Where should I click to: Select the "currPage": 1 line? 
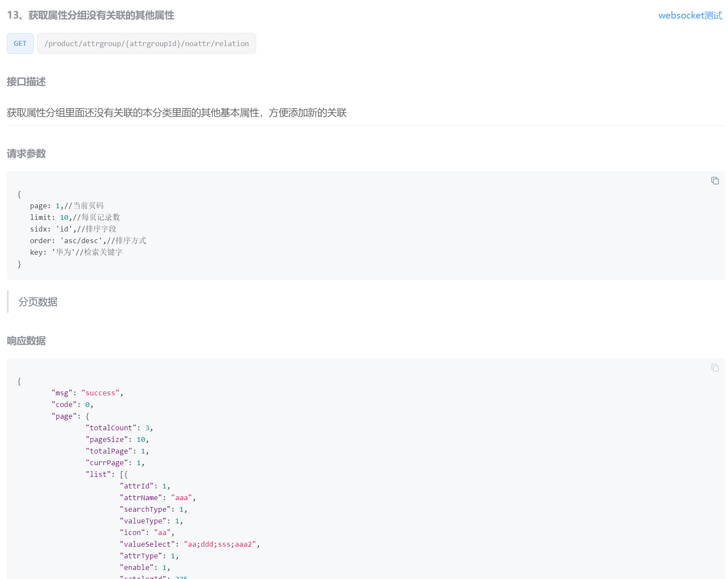(115, 463)
